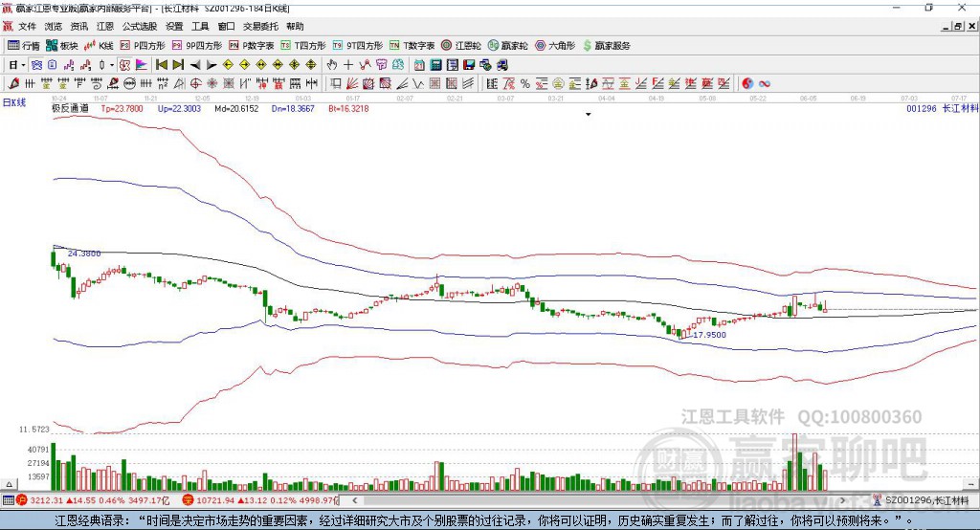Launch the 江恩轮 Gann wheel
Image resolution: width=980 pixels, height=530 pixels.
tap(461, 46)
